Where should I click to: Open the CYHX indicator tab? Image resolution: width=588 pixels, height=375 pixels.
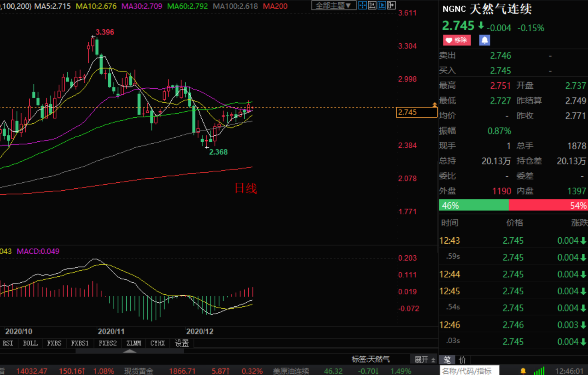(158, 343)
